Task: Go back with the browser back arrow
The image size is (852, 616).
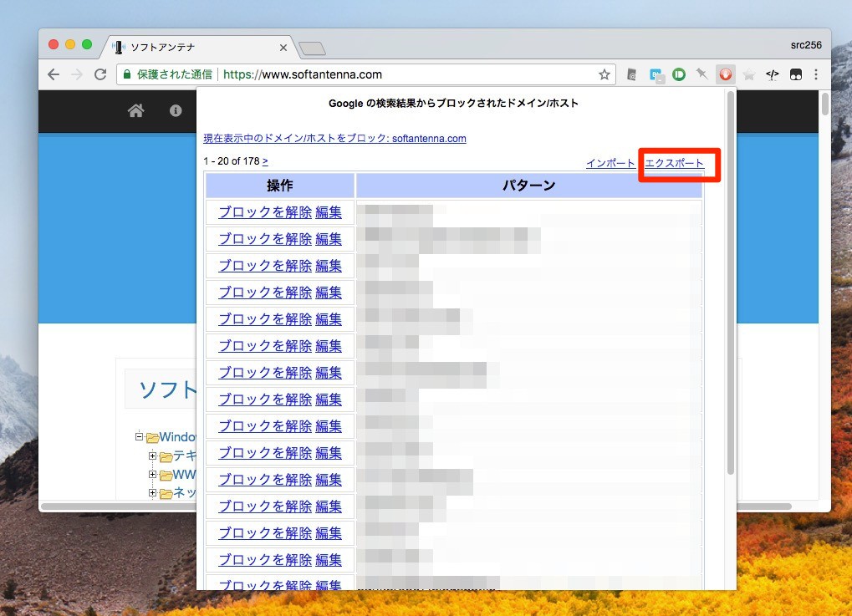Action: [x=54, y=74]
